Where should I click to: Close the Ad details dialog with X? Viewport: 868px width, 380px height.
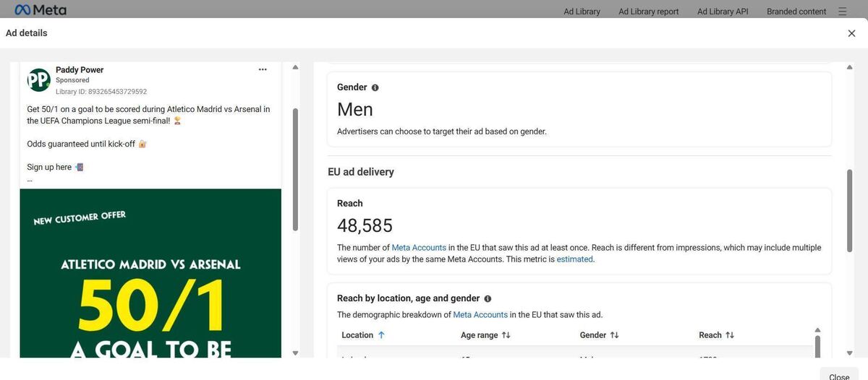coord(851,33)
